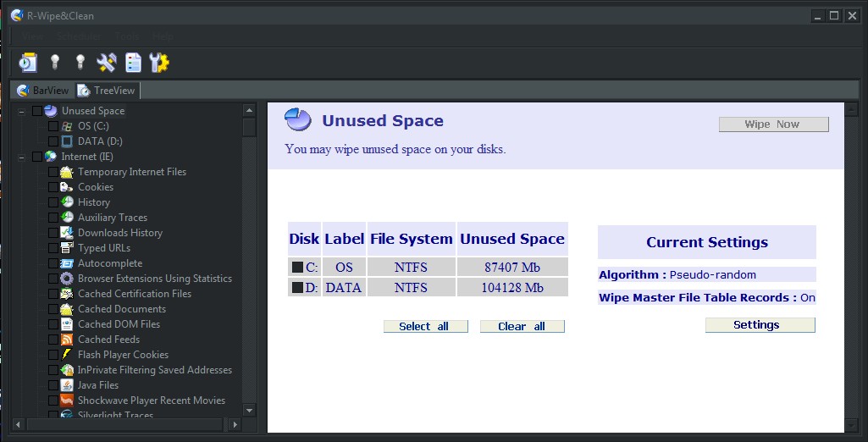Click tree panel scrollbar down arrow
Viewport: 868px width, 442px height.
[249, 410]
